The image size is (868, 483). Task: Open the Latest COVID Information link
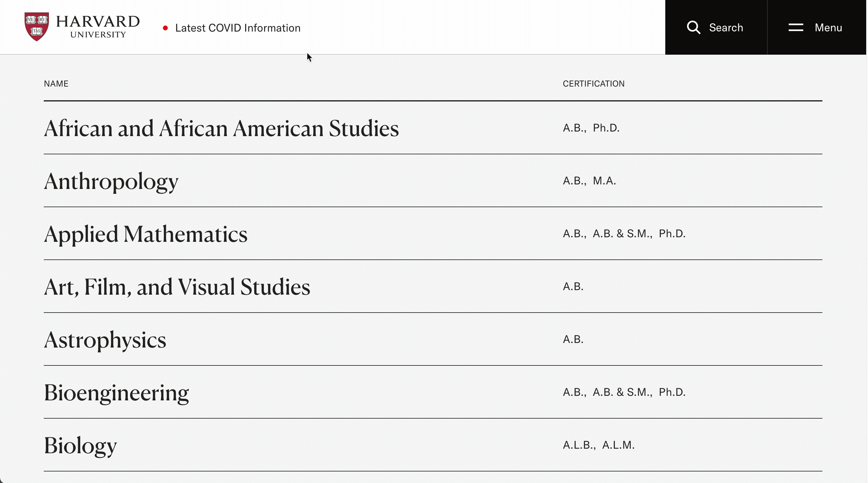point(238,28)
